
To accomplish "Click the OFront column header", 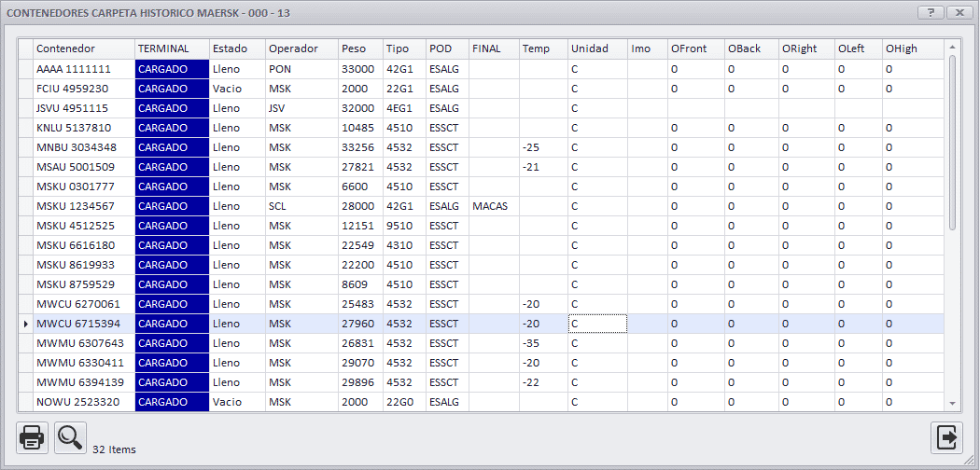I will coord(696,48).
